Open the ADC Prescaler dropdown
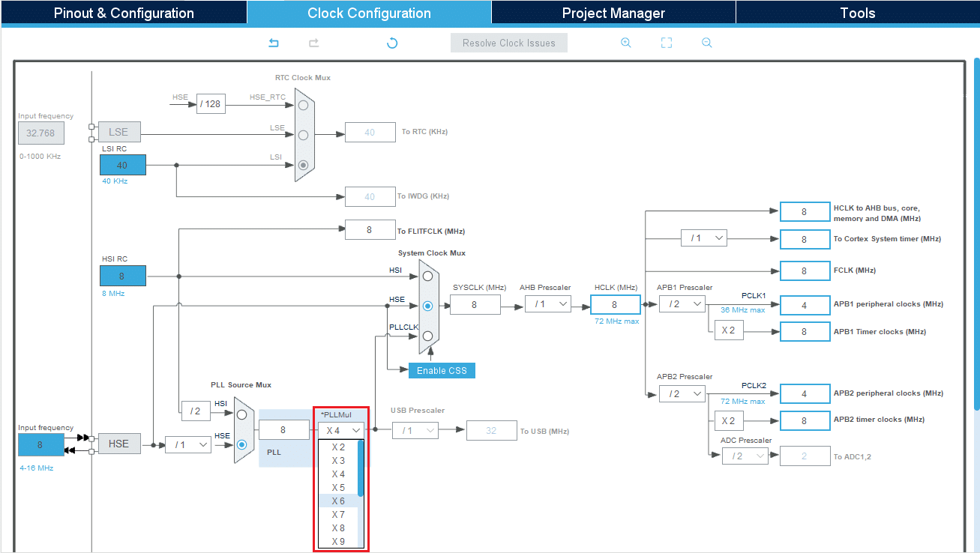Image resolution: width=980 pixels, height=553 pixels. [x=745, y=456]
